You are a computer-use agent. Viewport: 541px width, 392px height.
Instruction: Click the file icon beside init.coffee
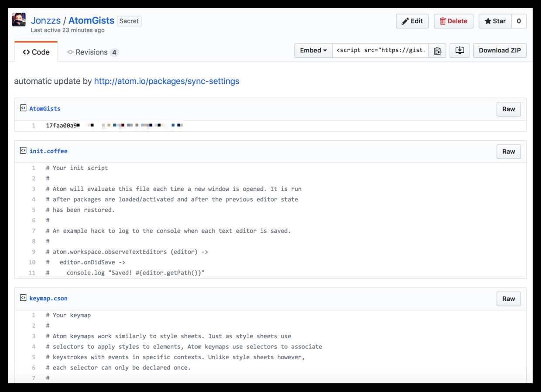click(x=23, y=151)
